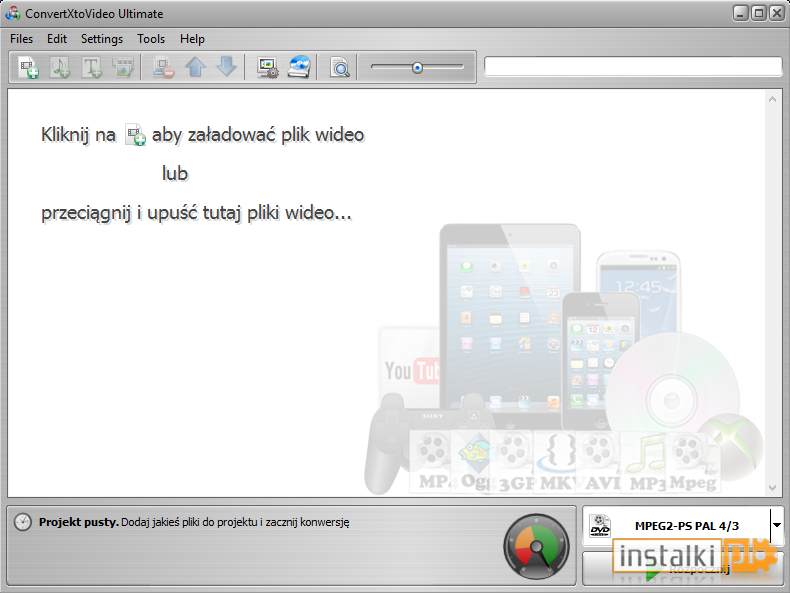Click the Preview magnifier toolbar icon
790x593 pixels.
pos(340,67)
